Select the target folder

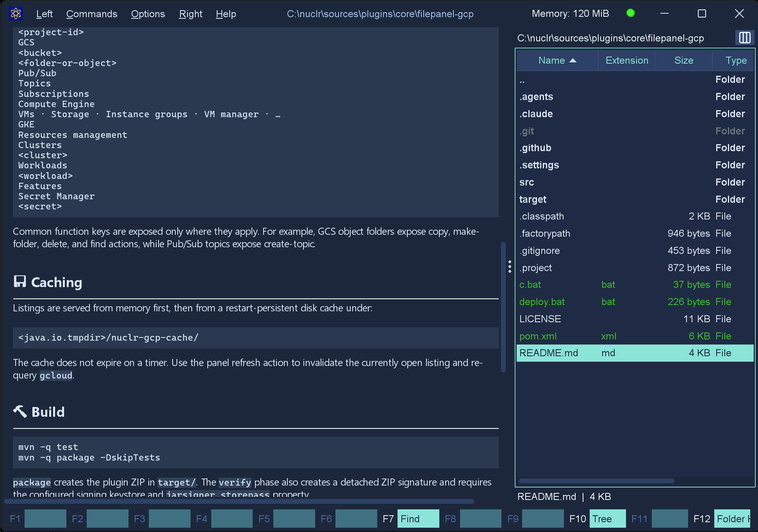pos(635,200)
